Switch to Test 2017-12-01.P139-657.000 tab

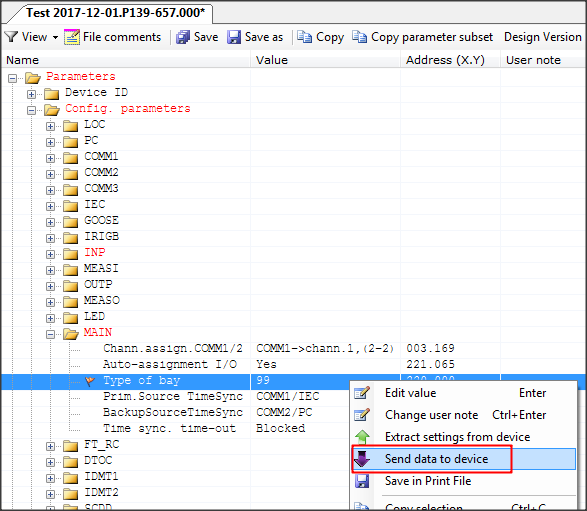click(x=115, y=13)
